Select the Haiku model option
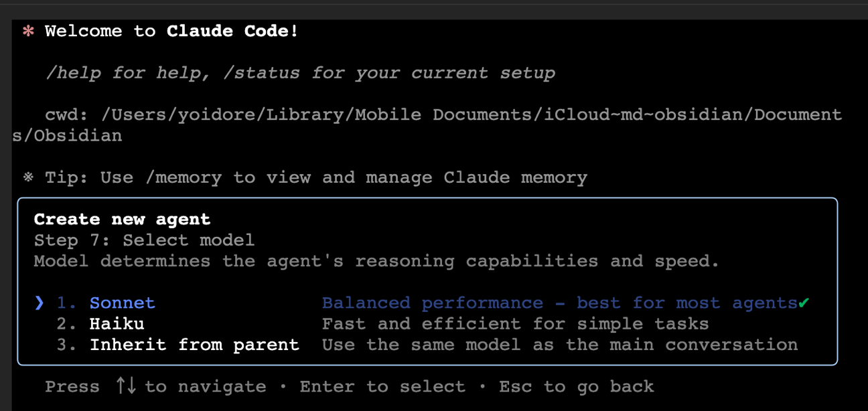The width and height of the screenshot is (868, 411). tap(117, 324)
